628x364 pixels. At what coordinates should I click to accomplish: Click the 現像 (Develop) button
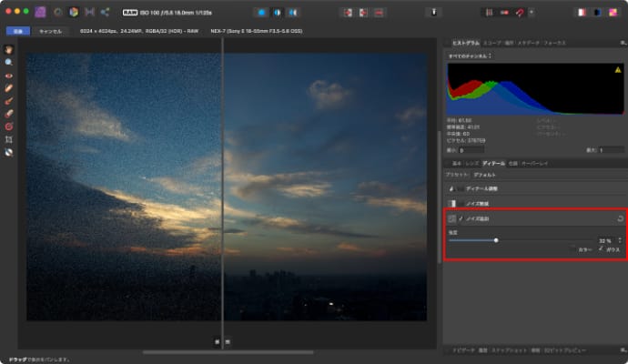pyautogui.click(x=18, y=31)
